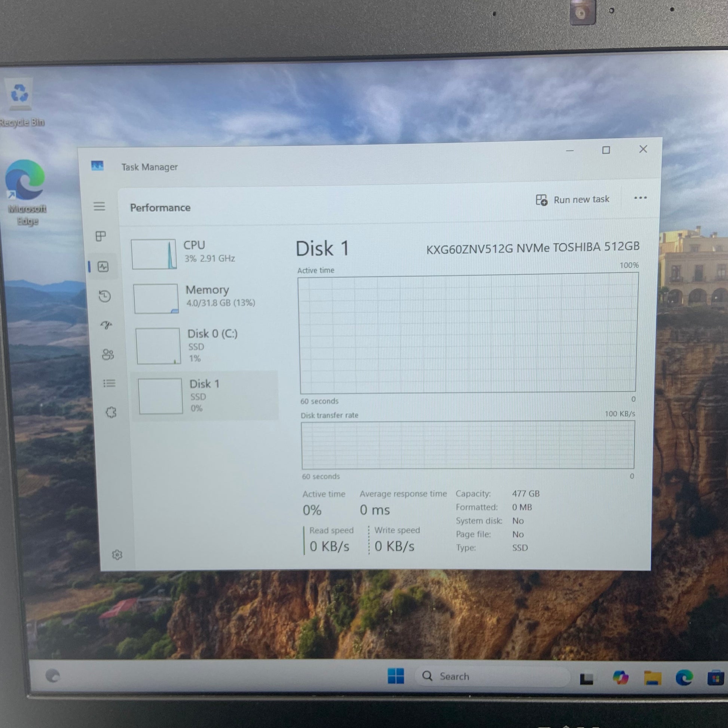Open the Users sidebar icon

tap(108, 354)
